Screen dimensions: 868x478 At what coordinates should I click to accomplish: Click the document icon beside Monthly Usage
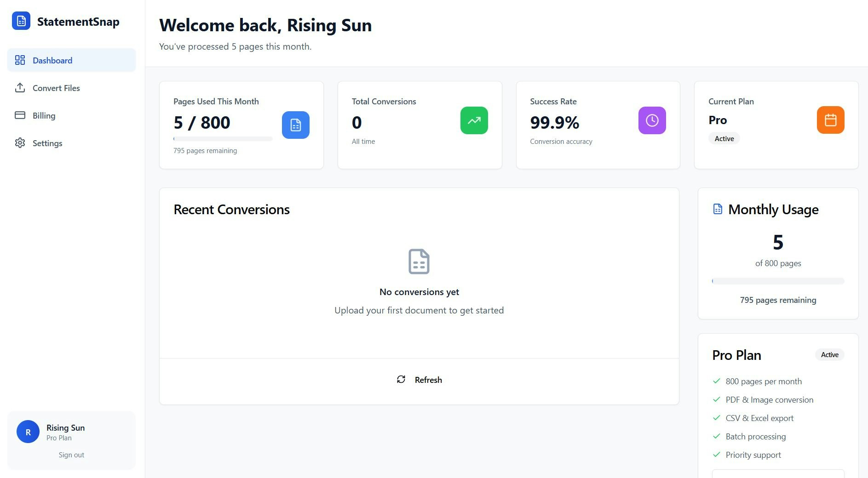click(718, 209)
